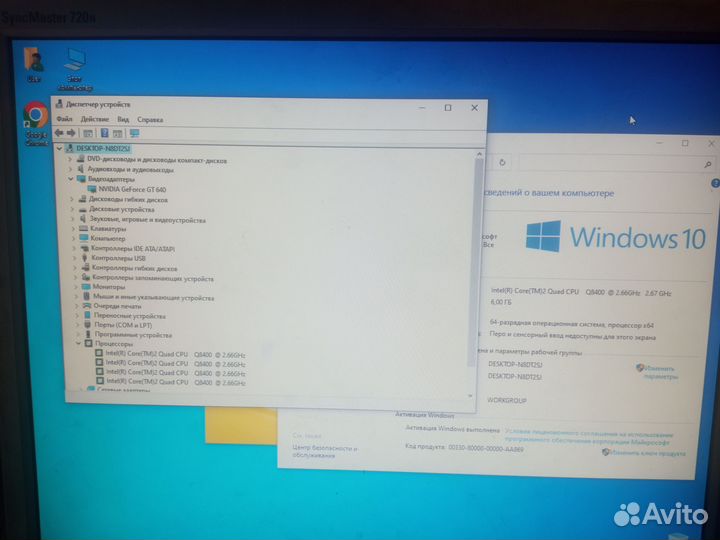
Task: Open the Microsoft license terms link
Action: tap(589, 438)
